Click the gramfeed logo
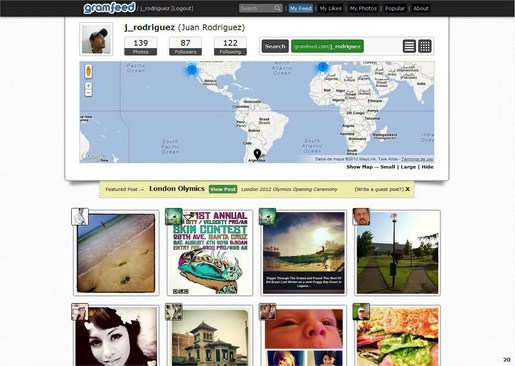The image size is (515, 366). [109, 8]
